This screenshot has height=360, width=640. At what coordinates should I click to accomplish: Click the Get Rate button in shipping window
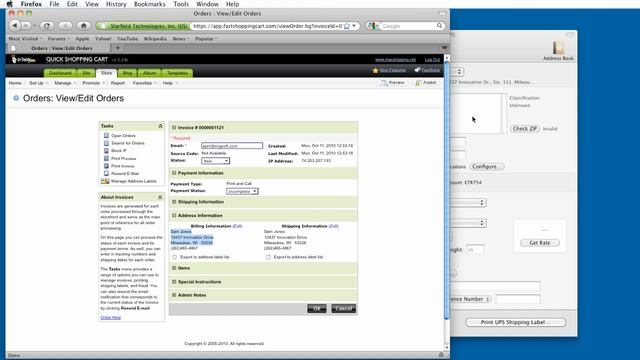coord(540,243)
